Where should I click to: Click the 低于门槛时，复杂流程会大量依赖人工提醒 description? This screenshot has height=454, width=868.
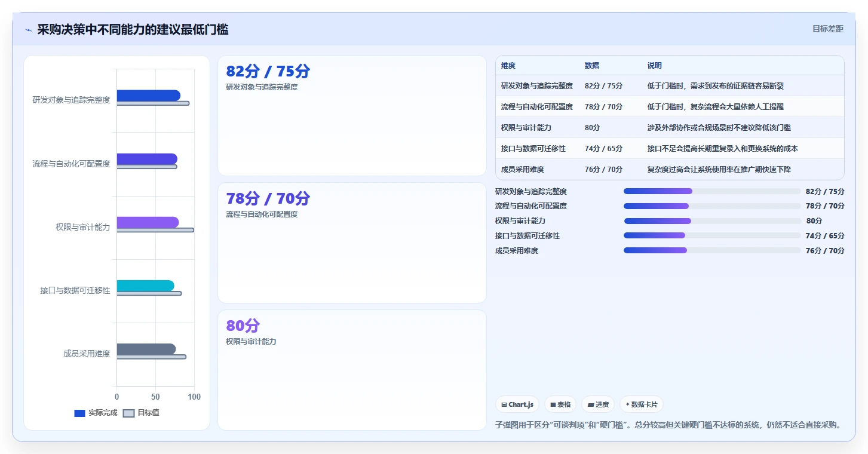pyautogui.click(x=716, y=107)
